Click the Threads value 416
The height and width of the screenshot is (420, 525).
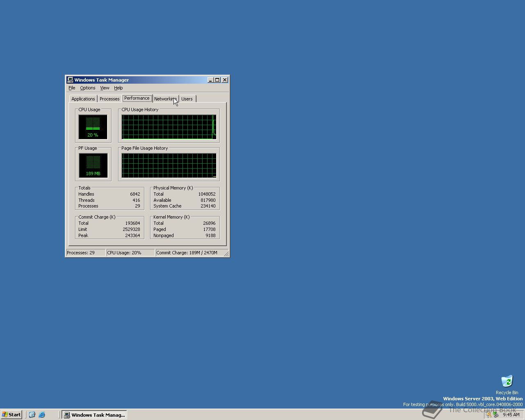pos(136,200)
